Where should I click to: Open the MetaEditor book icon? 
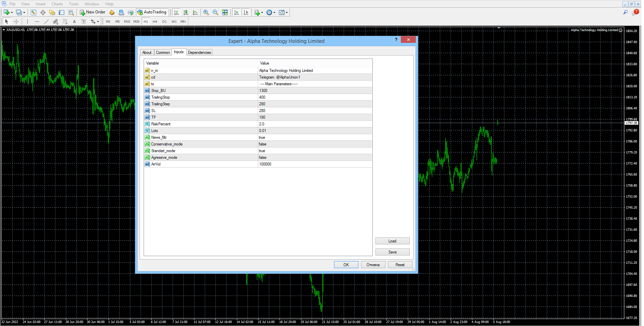click(112, 12)
